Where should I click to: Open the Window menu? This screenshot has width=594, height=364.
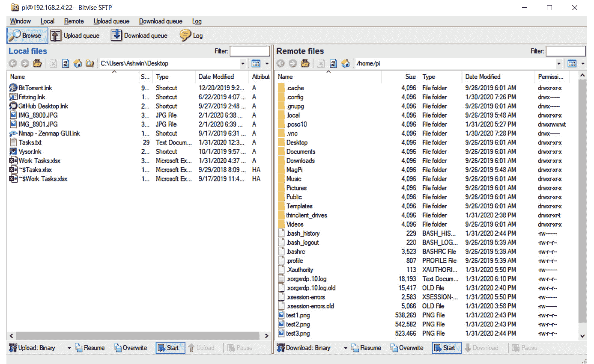[20, 21]
